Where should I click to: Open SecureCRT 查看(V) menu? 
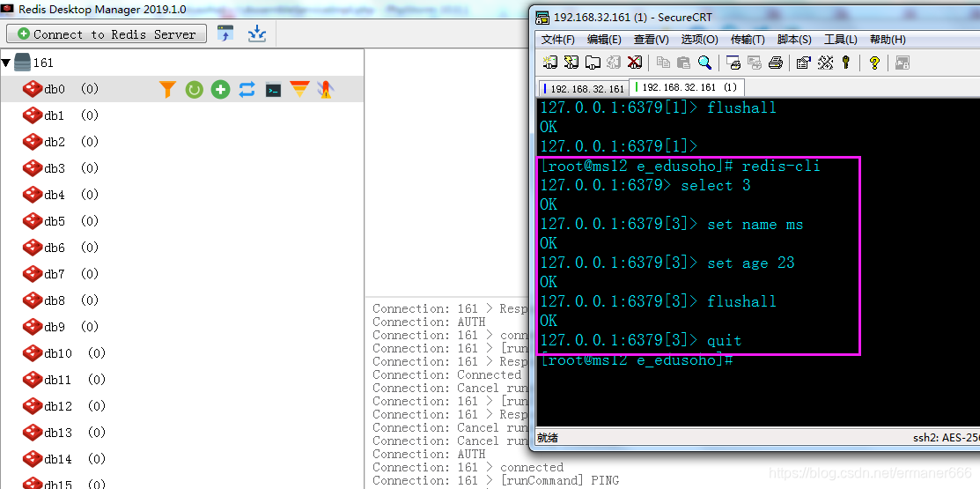tap(651, 40)
